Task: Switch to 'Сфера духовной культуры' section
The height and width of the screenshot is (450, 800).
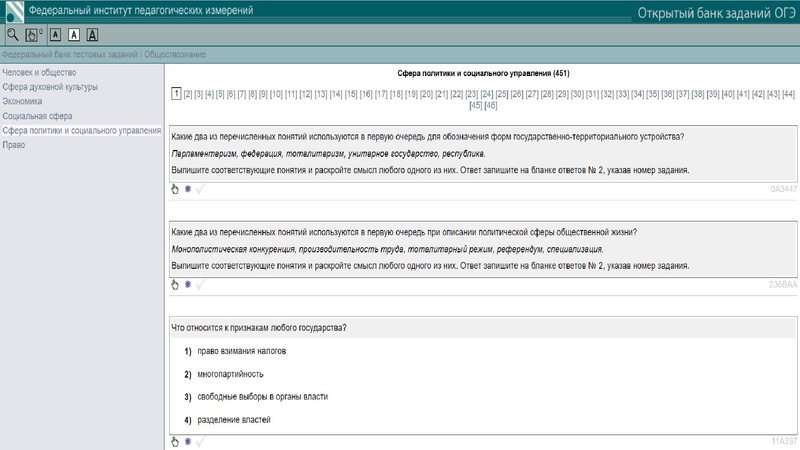Action: [x=51, y=87]
